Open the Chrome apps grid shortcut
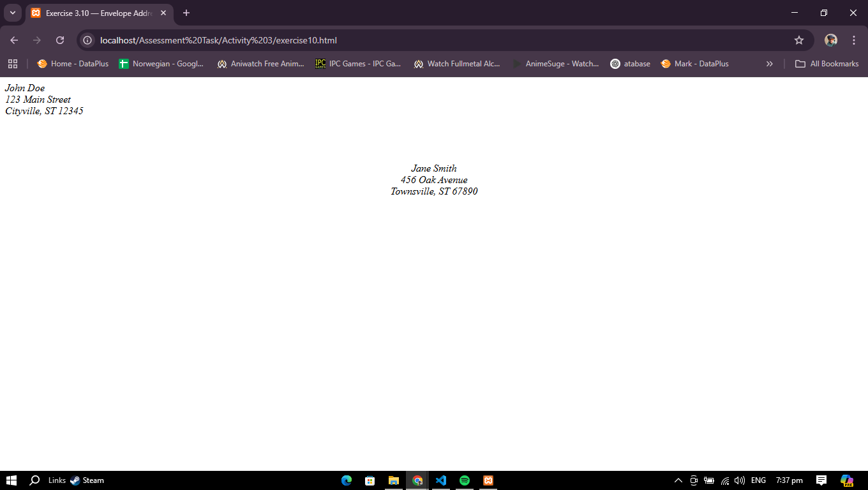 (13, 64)
